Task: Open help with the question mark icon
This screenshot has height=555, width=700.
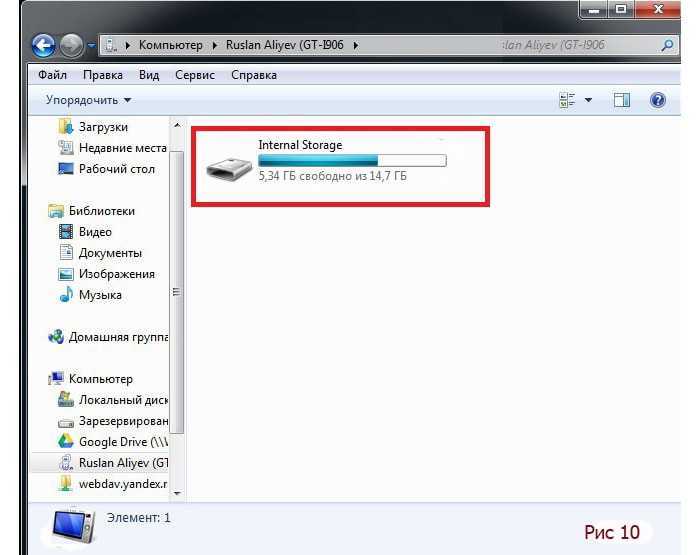Action: pyautogui.click(x=658, y=100)
